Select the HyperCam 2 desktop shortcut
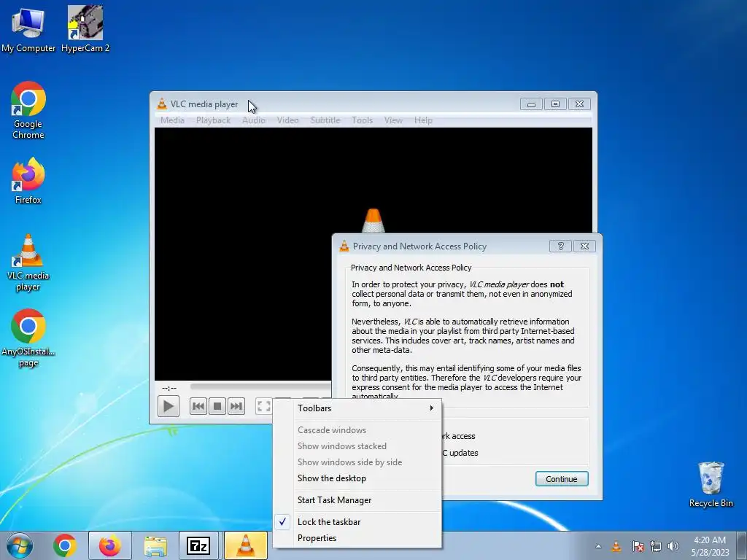 pyautogui.click(x=85, y=29)
